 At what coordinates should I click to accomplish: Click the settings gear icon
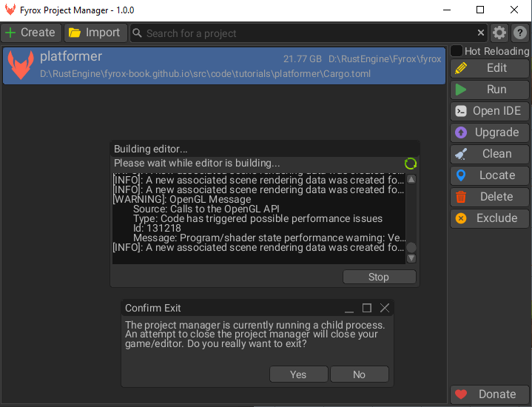point(499,33)
